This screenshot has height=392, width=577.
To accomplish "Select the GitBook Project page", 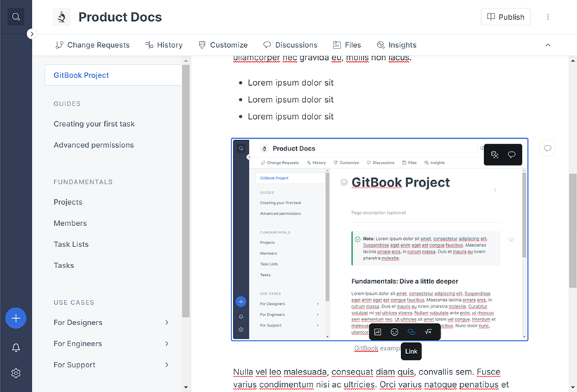I will 113,75.
